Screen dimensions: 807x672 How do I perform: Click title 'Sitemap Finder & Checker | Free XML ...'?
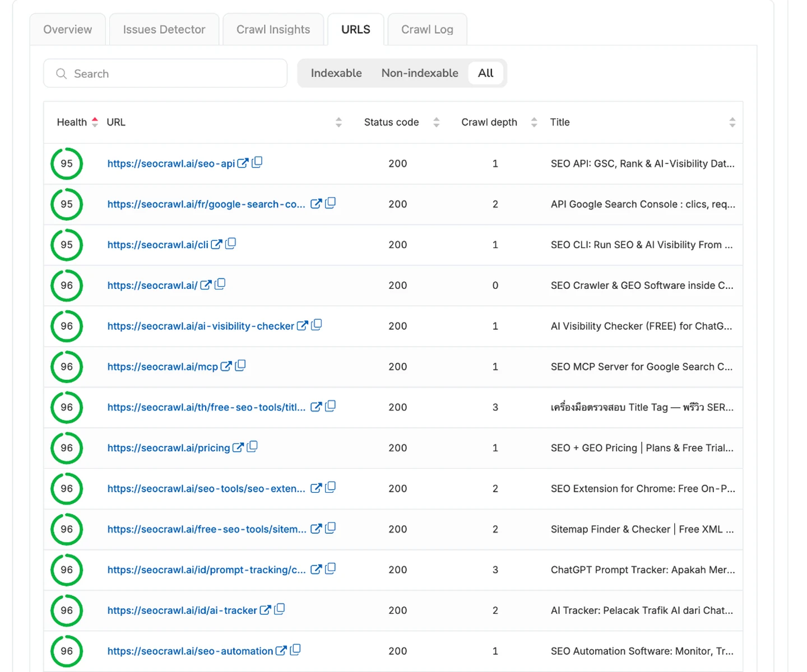[642, 529]
